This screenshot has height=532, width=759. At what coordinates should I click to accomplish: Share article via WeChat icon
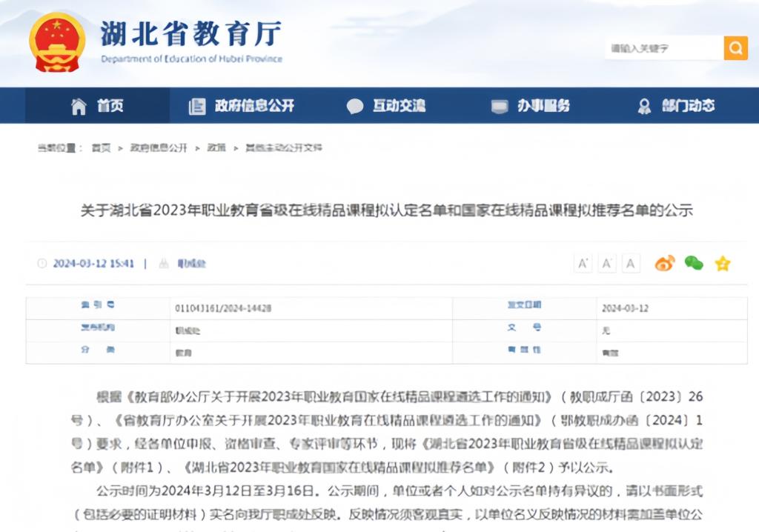click(x=694, y=263)
